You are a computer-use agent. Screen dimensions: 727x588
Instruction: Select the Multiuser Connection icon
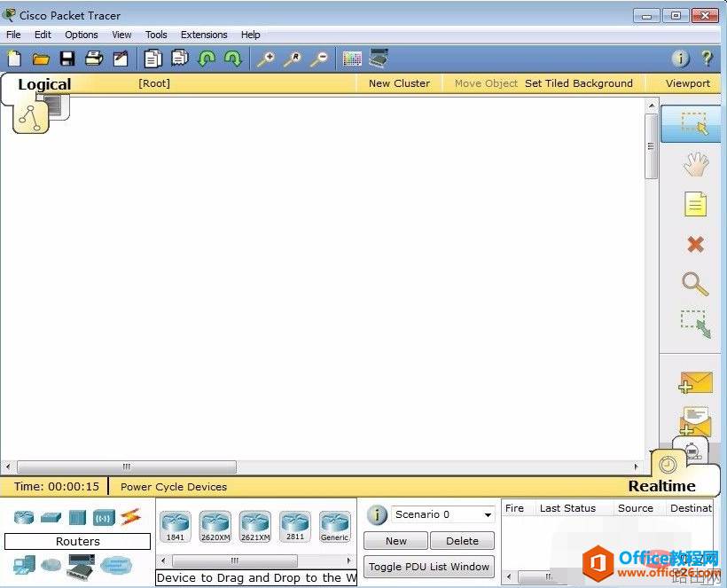116,565
